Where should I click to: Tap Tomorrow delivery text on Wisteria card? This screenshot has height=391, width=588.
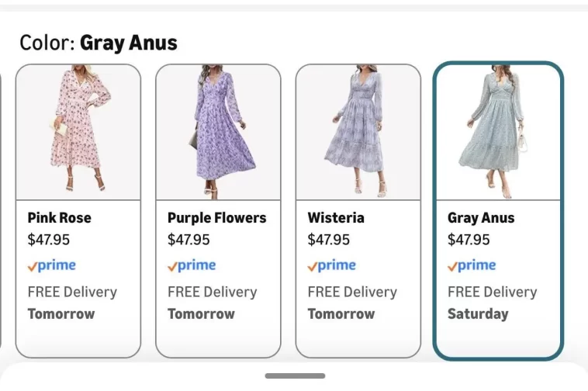coord(341,314)
